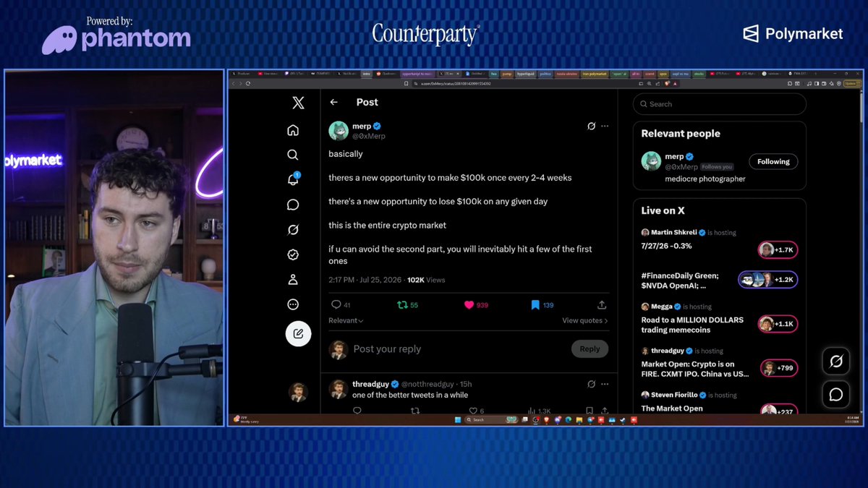Open the floating Grok button at right edge
The width and height of the screenshot is (868, 488).
836,361
